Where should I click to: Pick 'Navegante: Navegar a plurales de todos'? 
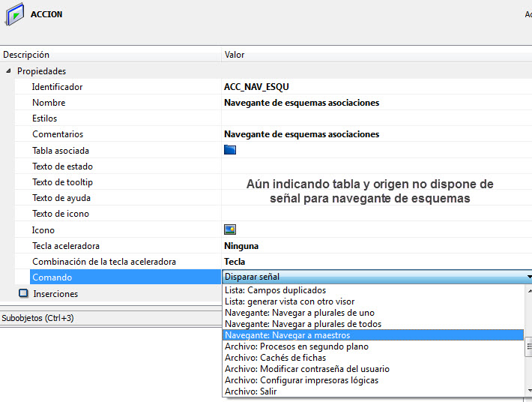(x=303, y=324)
